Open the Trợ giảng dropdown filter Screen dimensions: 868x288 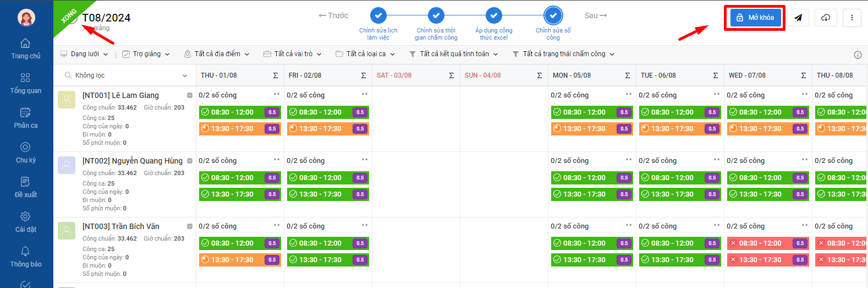(146, 54)
